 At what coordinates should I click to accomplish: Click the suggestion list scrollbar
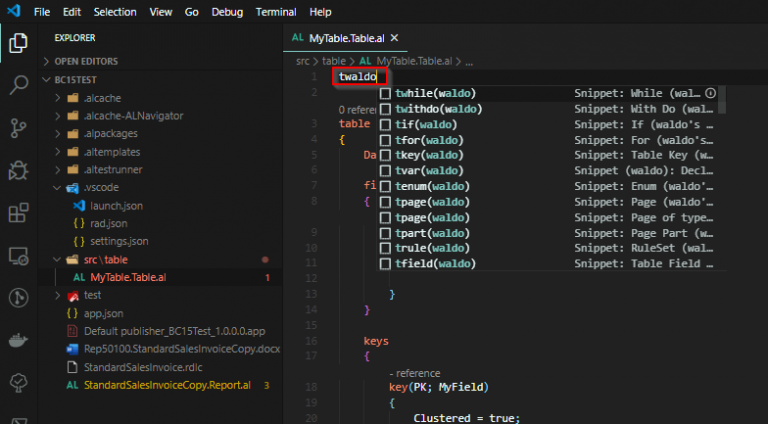(722, 100)
